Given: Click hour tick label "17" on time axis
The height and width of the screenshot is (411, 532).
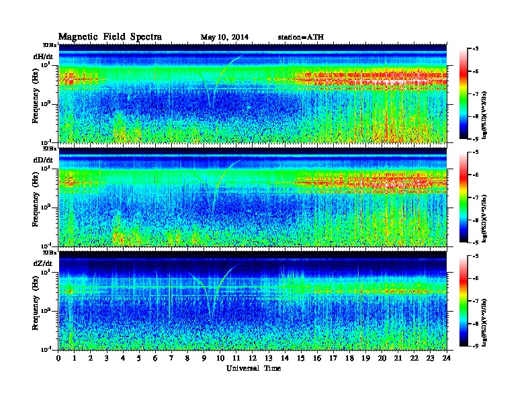Looking at the screenshot, I should [x=334, y=358].
